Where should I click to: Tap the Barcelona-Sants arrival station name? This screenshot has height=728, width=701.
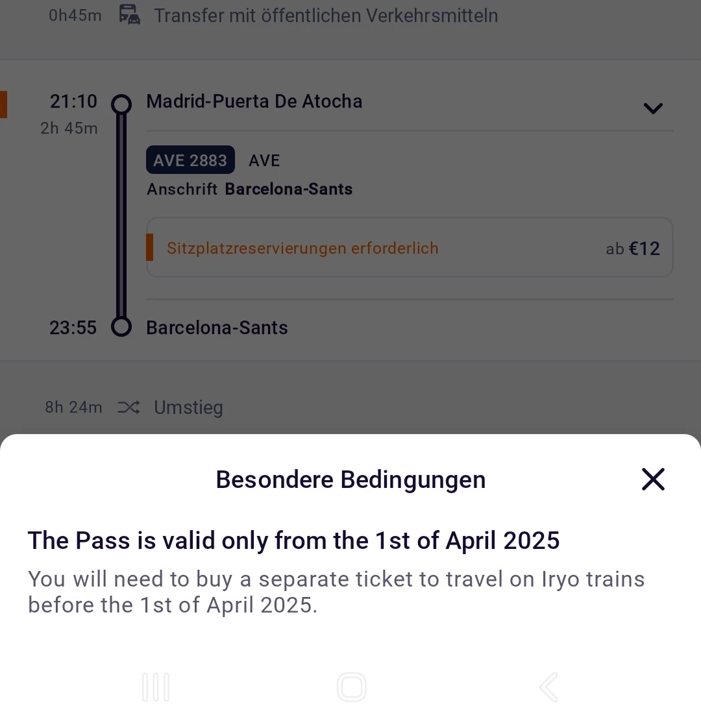(x=217, y=328)
